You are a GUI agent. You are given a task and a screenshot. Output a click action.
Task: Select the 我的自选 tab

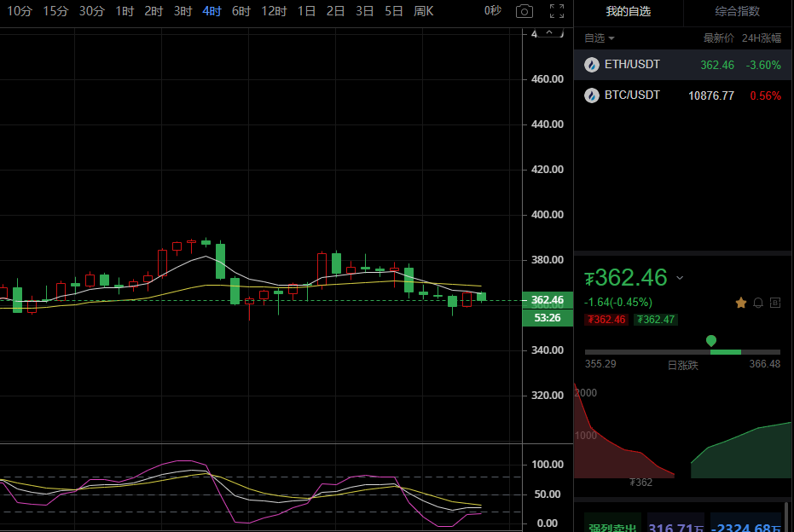tap(628, 11)
